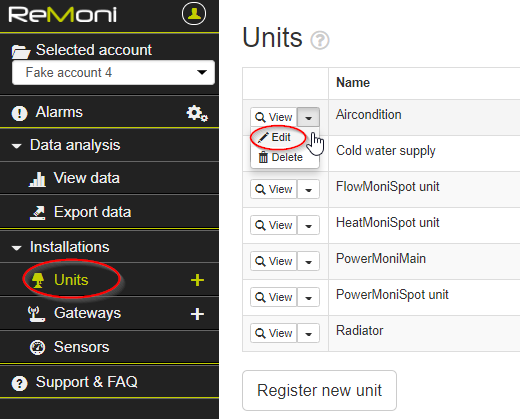Open the user profile icon

coord(194,14)
